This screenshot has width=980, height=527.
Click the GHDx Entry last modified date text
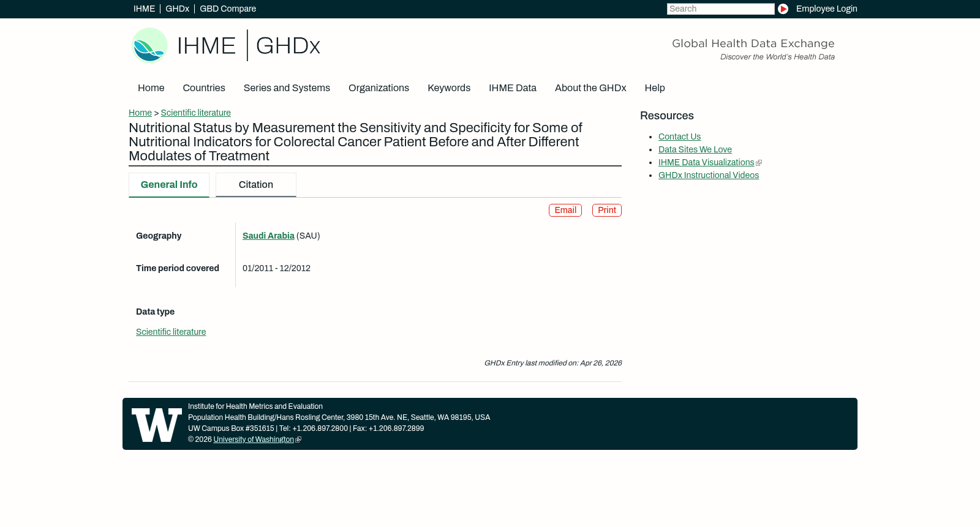552,364
